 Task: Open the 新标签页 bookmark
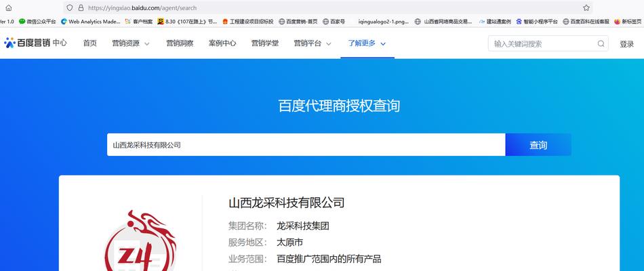pyautogui.click(x=628, y=22)
